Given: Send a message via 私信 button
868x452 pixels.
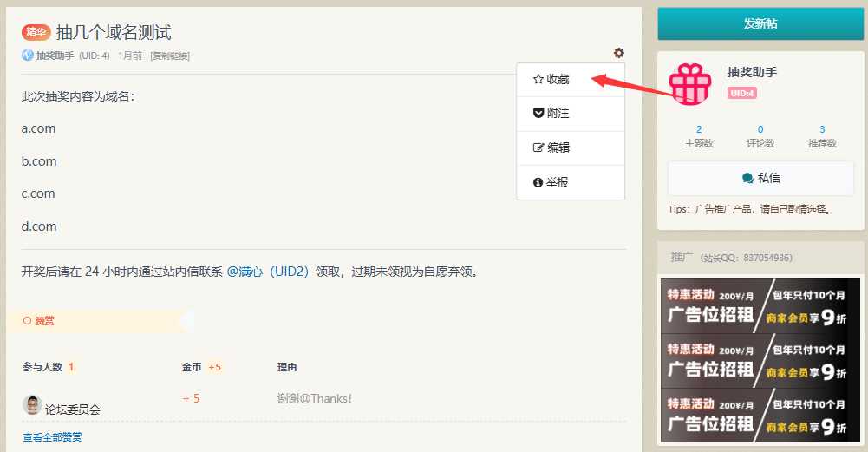Looking at the screenshot, I should [760, 178].
